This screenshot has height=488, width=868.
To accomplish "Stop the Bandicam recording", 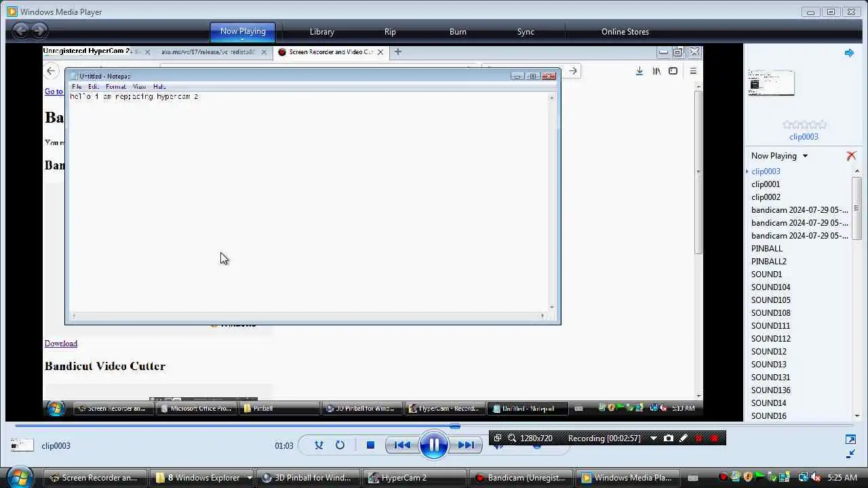I will pyautogui.click(x=714, y=439).
